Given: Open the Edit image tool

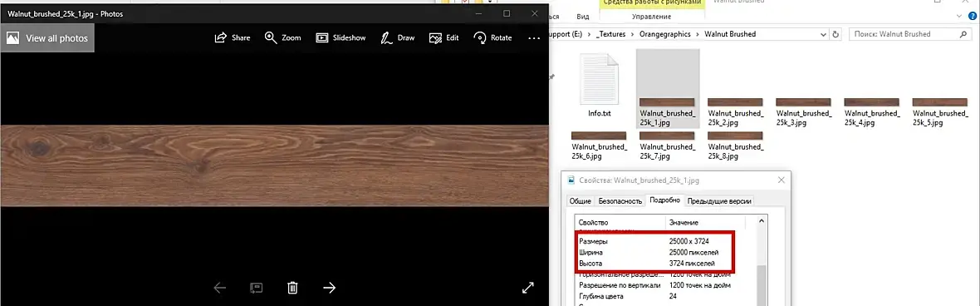Looking at the screenshot, I should (x=443, y=37).
